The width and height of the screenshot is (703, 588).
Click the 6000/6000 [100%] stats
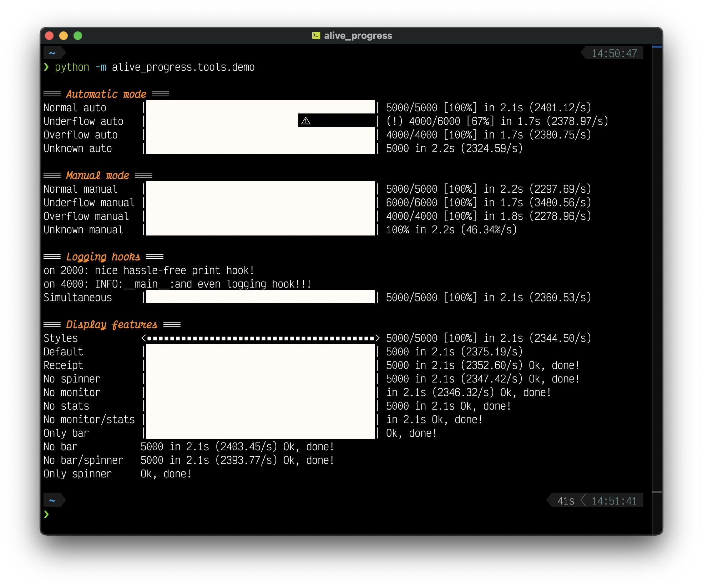(x=432, y=203)
